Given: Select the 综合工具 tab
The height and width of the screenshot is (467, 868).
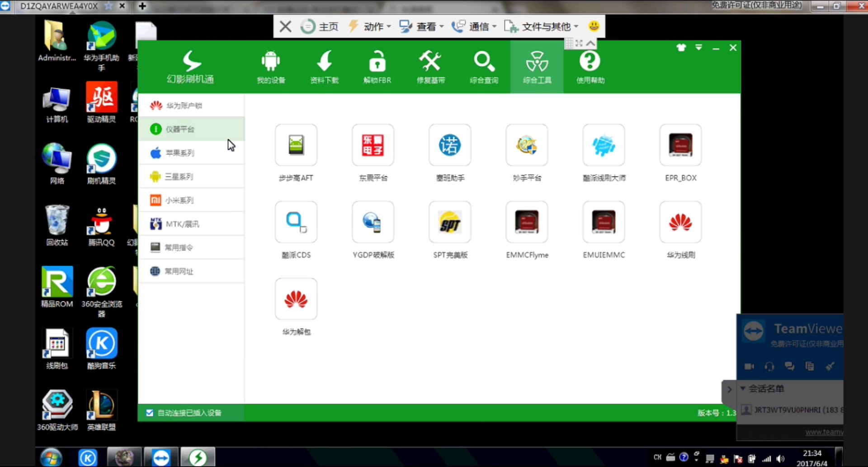Looking at the screenshot, I should coord(537,67).
